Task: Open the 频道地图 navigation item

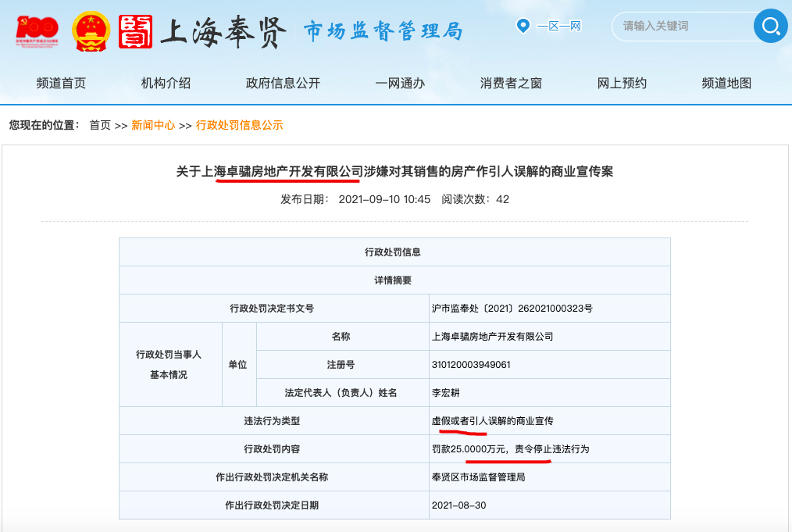Action: 726,84
